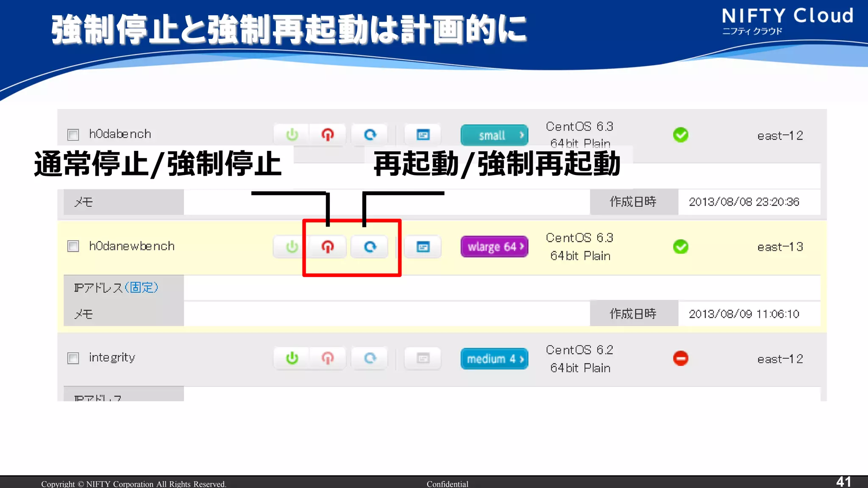This screenshot has width=868, height=488.
Task: Click the red stop icon for integrity
Action: click(x=328, y=358)
